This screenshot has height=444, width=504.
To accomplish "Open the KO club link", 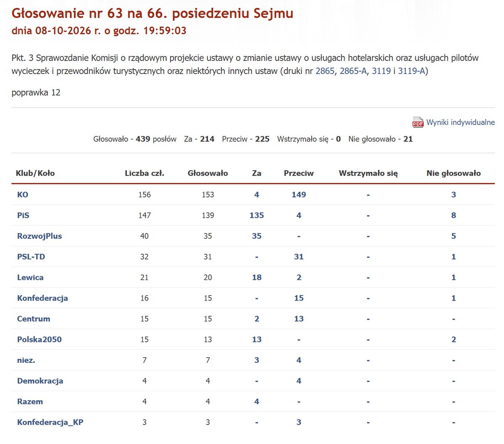I will pyautogui.click(x=23, y=195).
